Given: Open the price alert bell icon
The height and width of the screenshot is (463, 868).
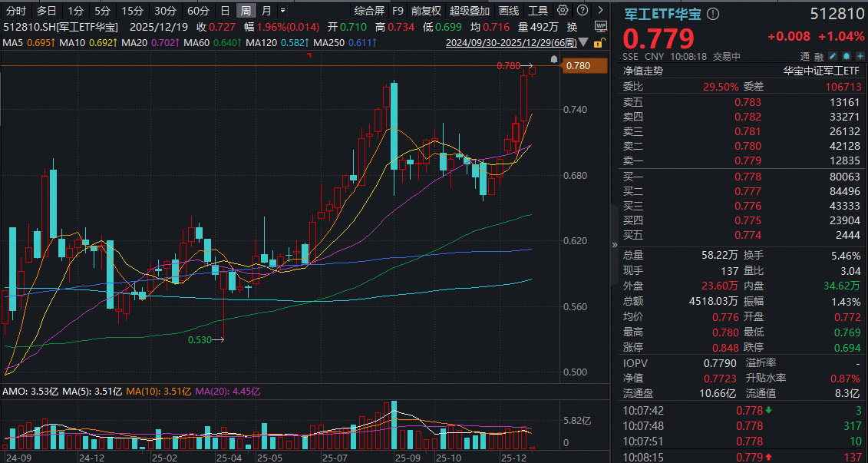Looking at the screenshot, I should click(846, 56).
